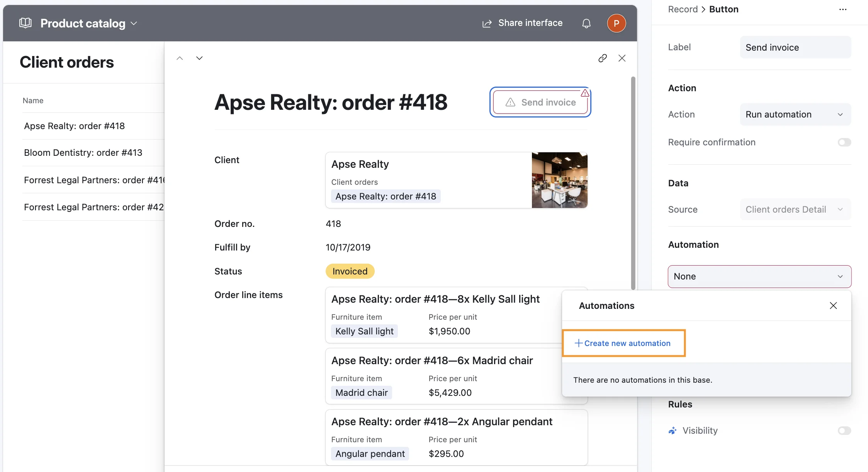868x472 pixels.
Task: Click the previous record up arrow
Action: click(x=180, y=58)
